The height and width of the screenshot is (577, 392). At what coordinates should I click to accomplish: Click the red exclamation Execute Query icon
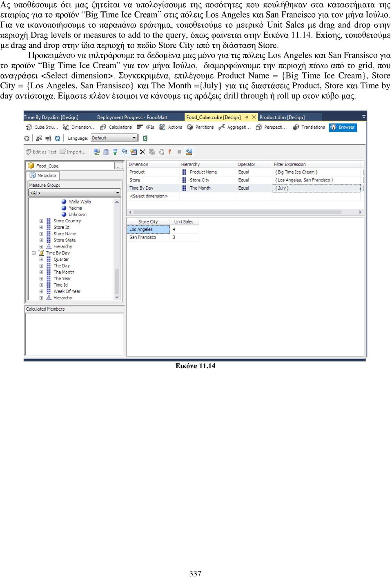pos(169,152)
